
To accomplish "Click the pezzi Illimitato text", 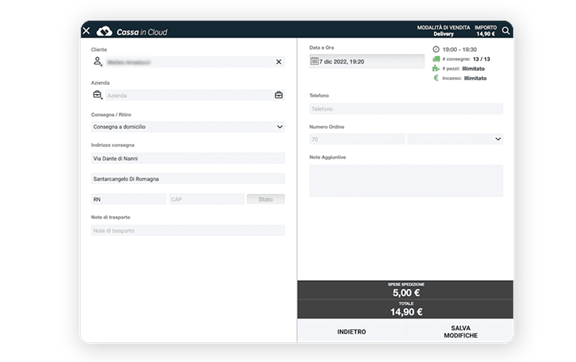I will [x=464, y=68].
